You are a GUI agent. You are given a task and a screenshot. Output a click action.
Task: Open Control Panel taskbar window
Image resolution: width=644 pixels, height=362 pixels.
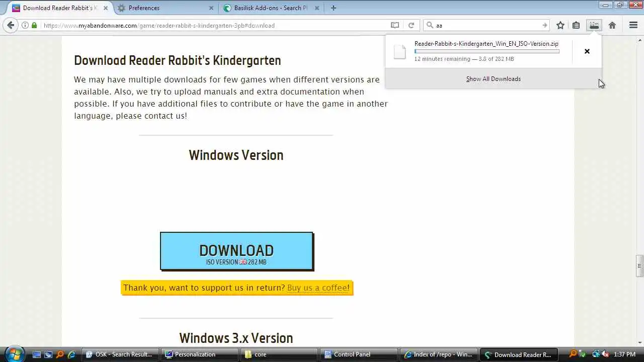(x=358, y=354)
